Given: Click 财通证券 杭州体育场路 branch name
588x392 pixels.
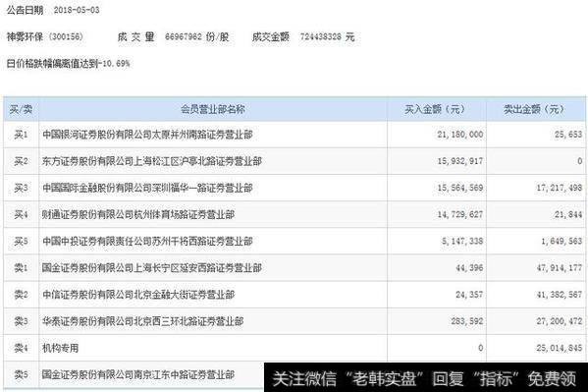Looking at the screenshot, I should click(138, 214).
